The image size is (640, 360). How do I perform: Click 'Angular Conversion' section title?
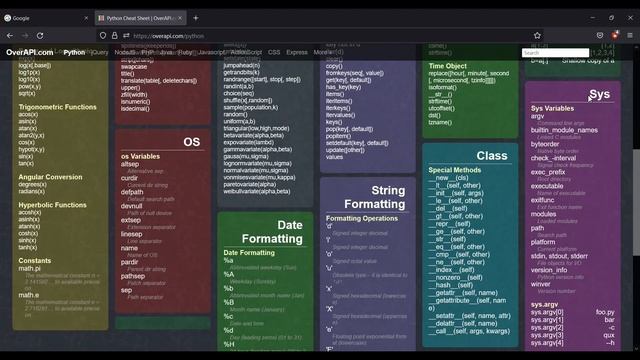coord(50,177)
